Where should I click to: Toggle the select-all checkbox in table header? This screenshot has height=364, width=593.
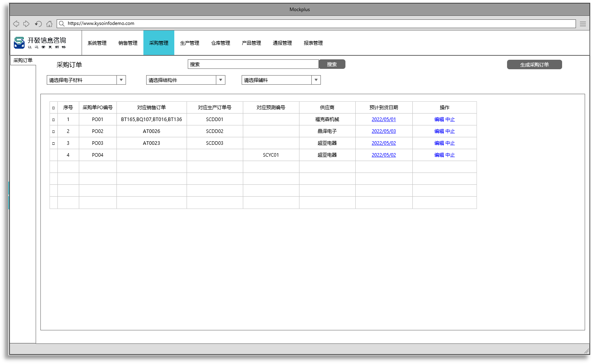tap(53, 108)
